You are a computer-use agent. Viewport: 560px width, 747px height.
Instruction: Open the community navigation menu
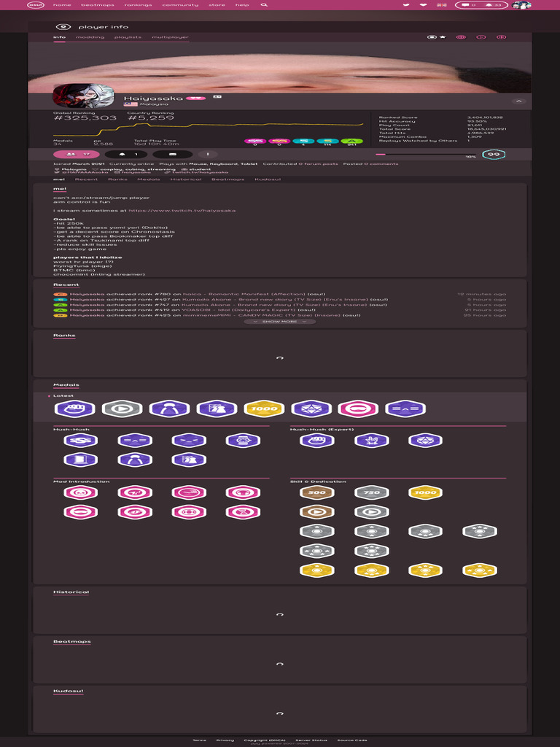point(180,5)
